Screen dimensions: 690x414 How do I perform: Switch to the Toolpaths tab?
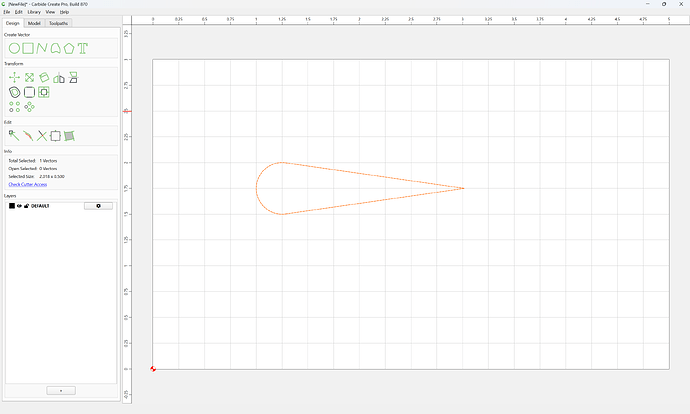pyautogui.click(x=59, y=23)
